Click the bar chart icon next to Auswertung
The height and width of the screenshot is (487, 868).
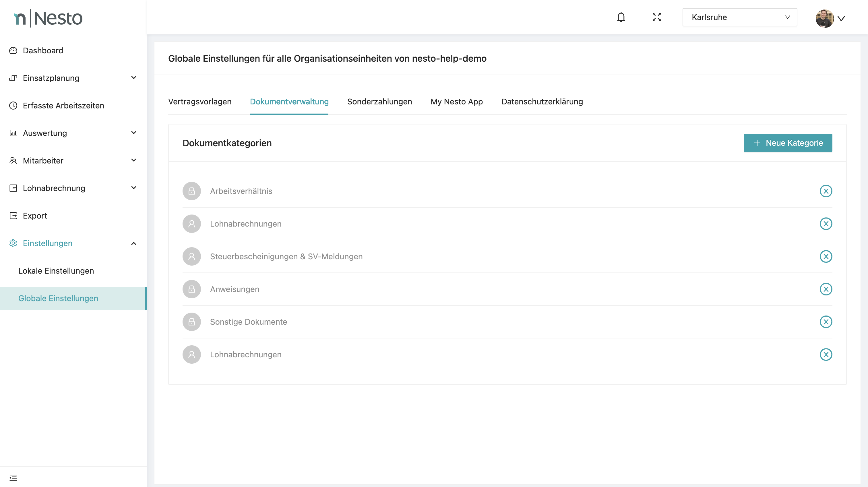pyautogui.click(x=13, y=133)
